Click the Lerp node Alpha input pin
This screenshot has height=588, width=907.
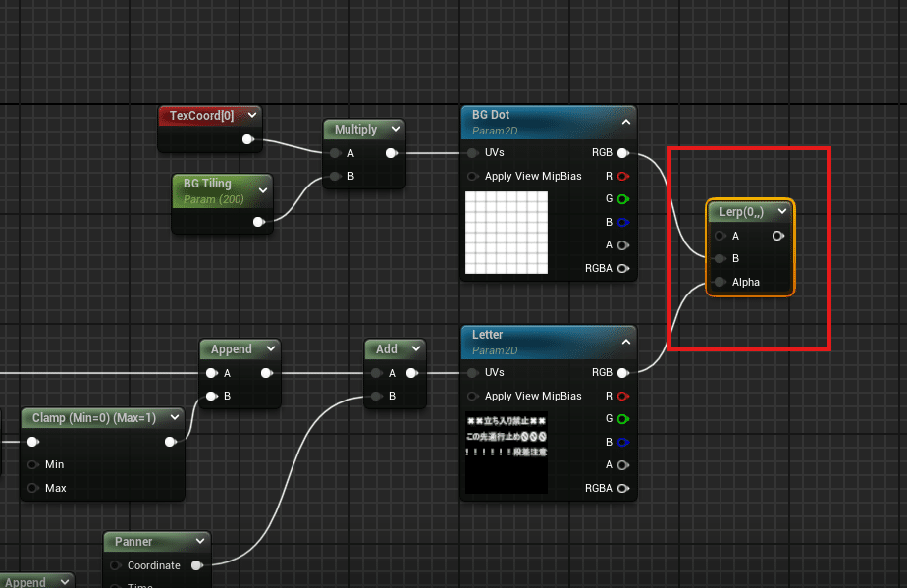(x=720, y=282)
